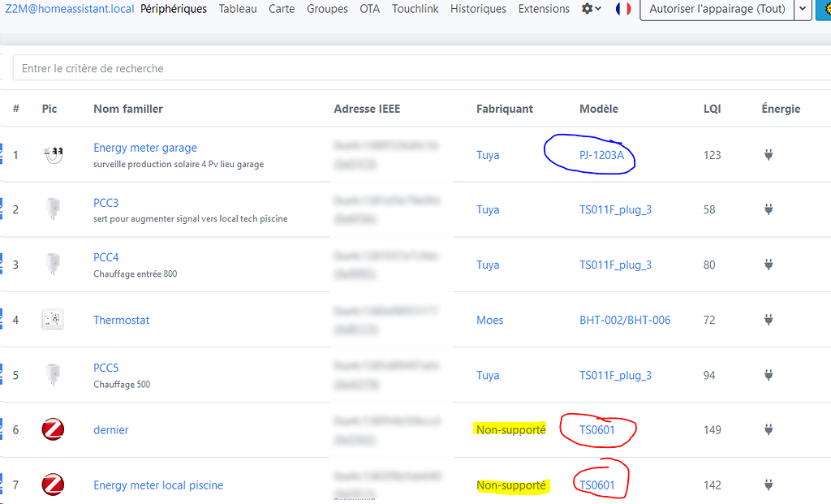The width and height of the screenshot is (831, 504).
Task: Open the Moes manufacturer link
Action: tap(489, 320)
